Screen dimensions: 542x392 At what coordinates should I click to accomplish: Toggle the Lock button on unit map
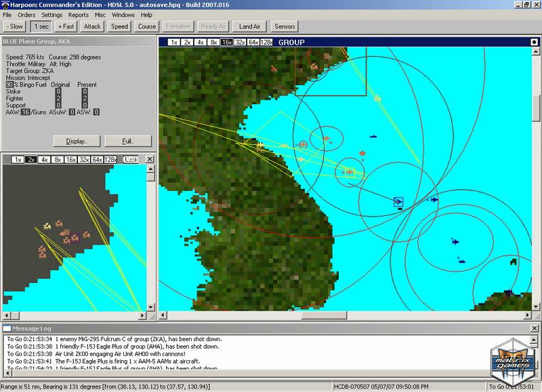131,160
